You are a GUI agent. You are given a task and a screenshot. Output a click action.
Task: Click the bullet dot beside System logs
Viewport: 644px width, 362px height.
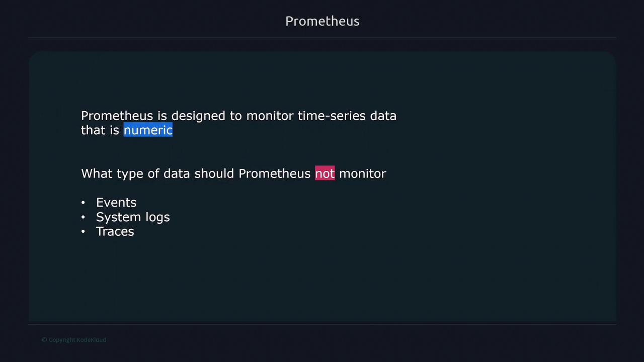[x=83, y=217]
